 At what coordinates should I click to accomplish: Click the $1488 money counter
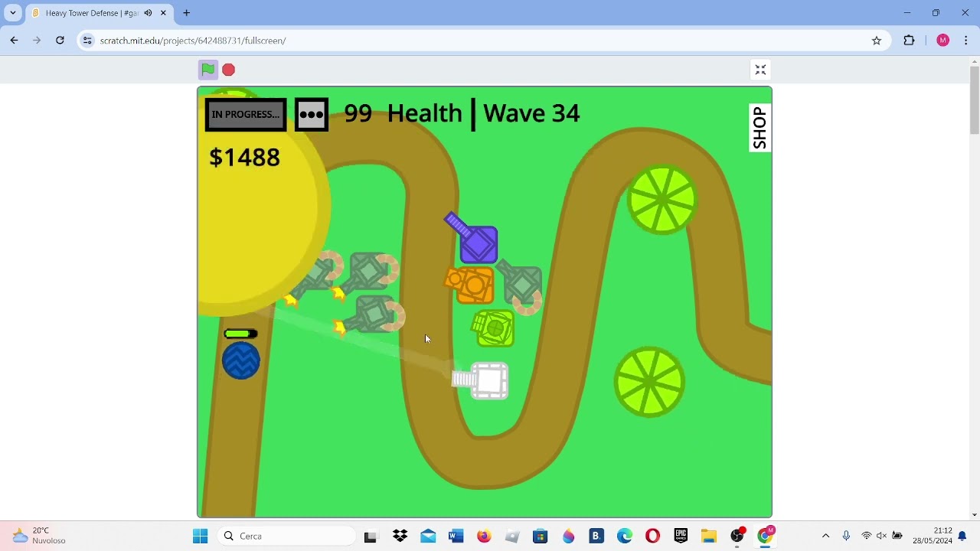pos(245,158)
